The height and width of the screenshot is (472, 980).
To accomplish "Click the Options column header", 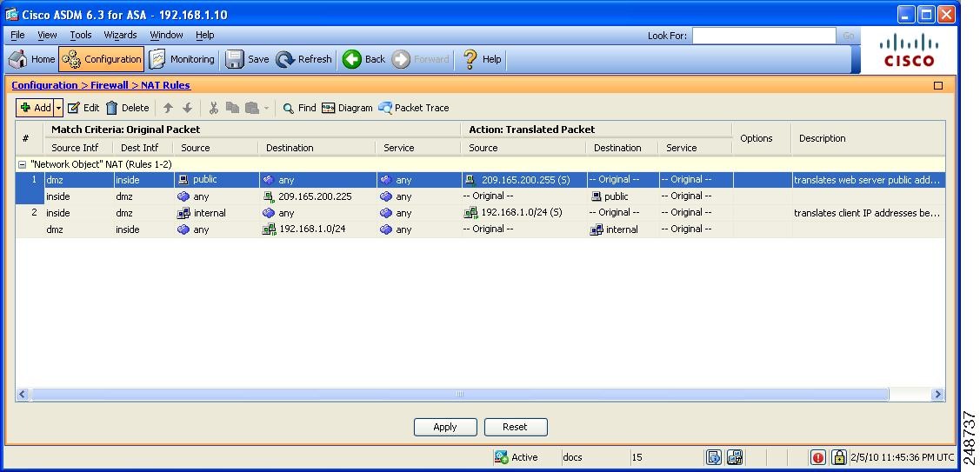I will pos(757,139).
